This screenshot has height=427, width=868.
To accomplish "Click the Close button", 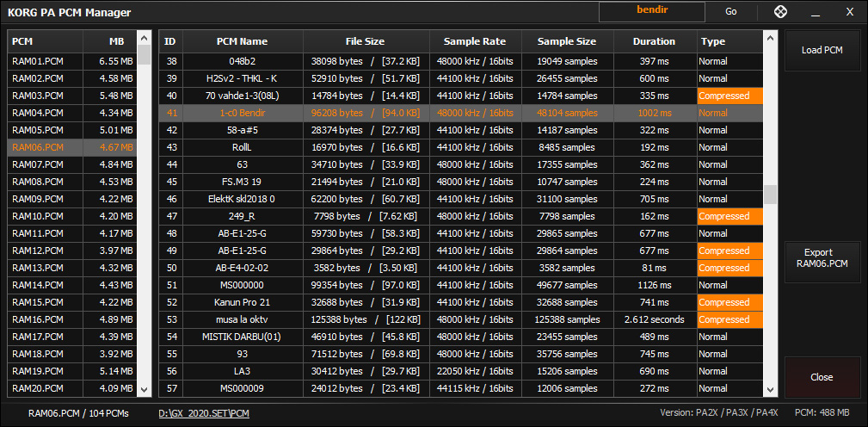I will (822, 377).
